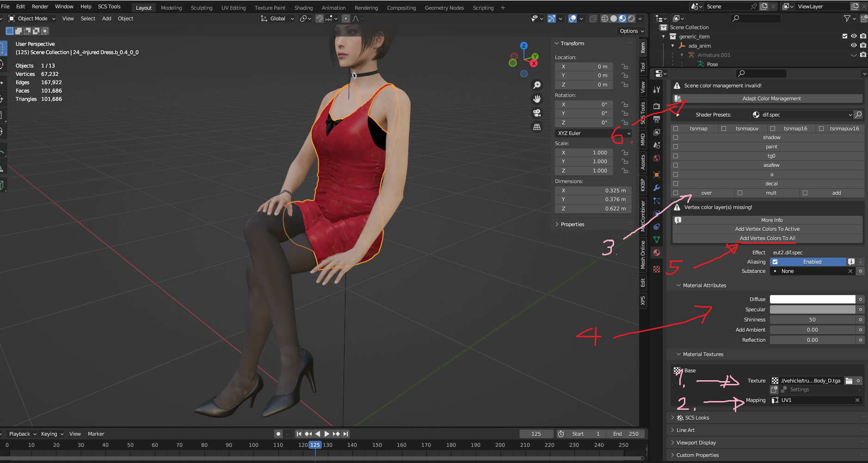The image size is (868, 463).
Task: Hide ada_anim with the eye icon
Action: tap(854, 46)
